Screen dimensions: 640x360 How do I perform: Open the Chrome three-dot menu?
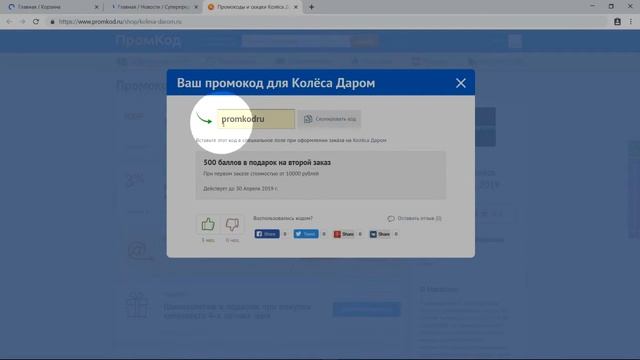coord(631,22)
